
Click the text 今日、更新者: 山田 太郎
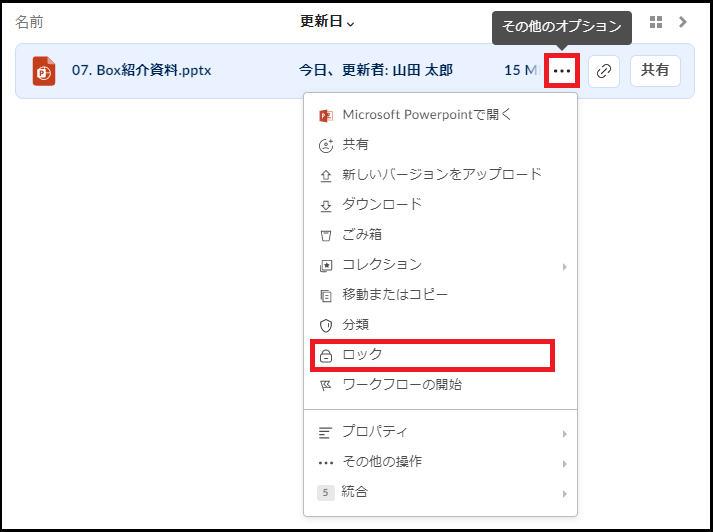[376, 70]
